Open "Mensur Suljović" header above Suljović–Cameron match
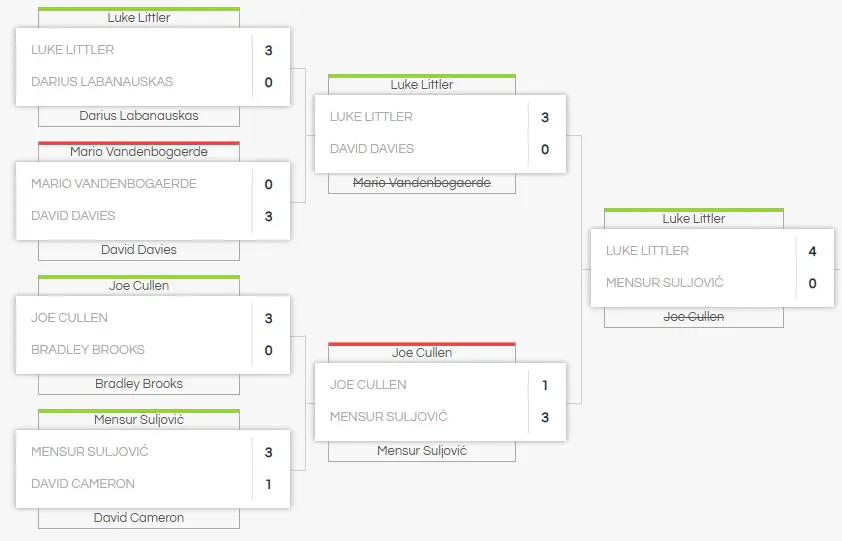The width and height of the screenshot is (842, 541). pyautogui.click(x=139, y=420)
